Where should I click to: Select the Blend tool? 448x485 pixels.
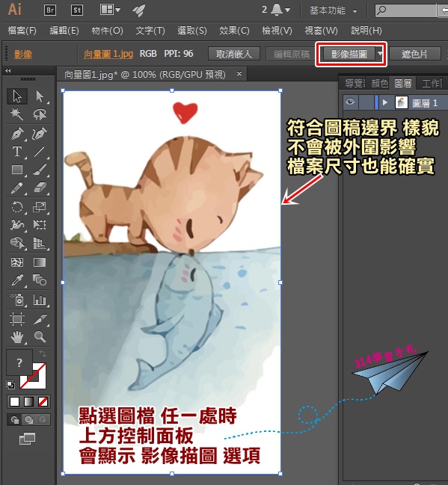(x=40, y=280)
